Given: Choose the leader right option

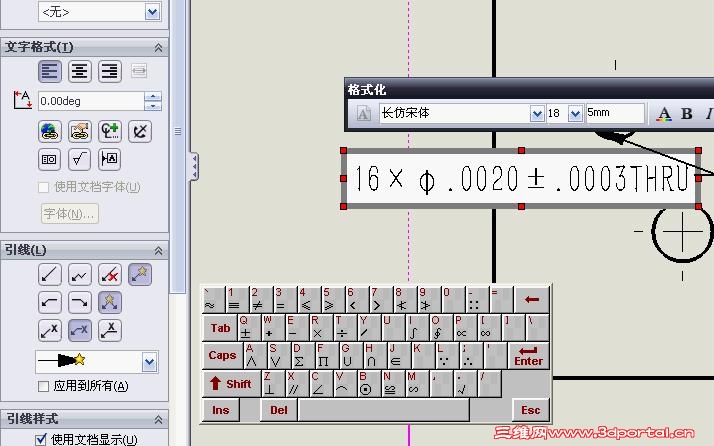Looking at the screenshot, I should click(80, 302).
